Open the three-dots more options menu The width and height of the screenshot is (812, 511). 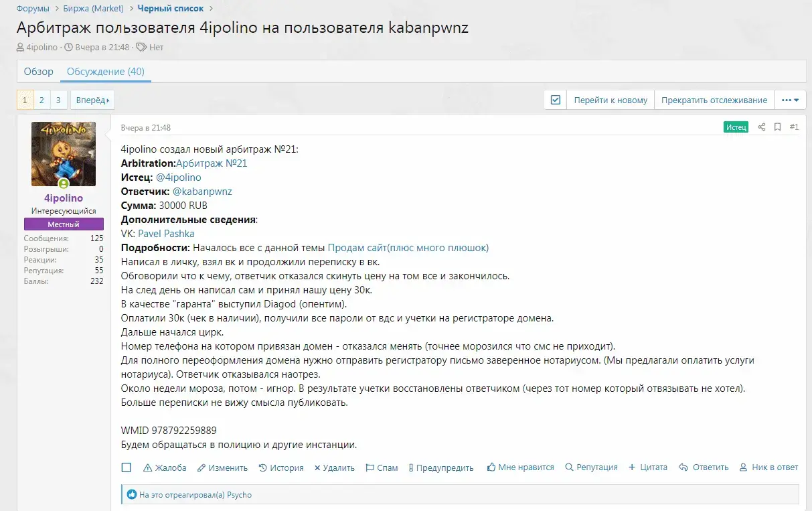[x=790, y=100]
